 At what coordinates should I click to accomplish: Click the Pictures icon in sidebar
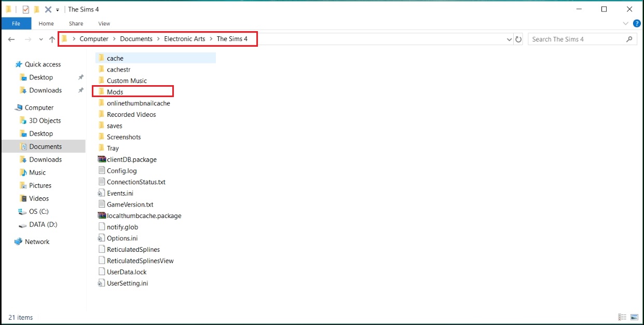[x=23, y=185]
